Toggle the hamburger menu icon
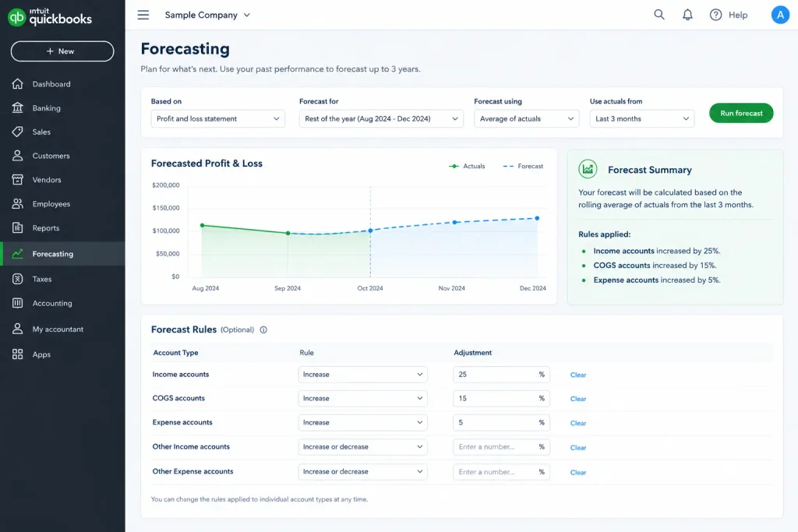 click(x=143, y=16)
